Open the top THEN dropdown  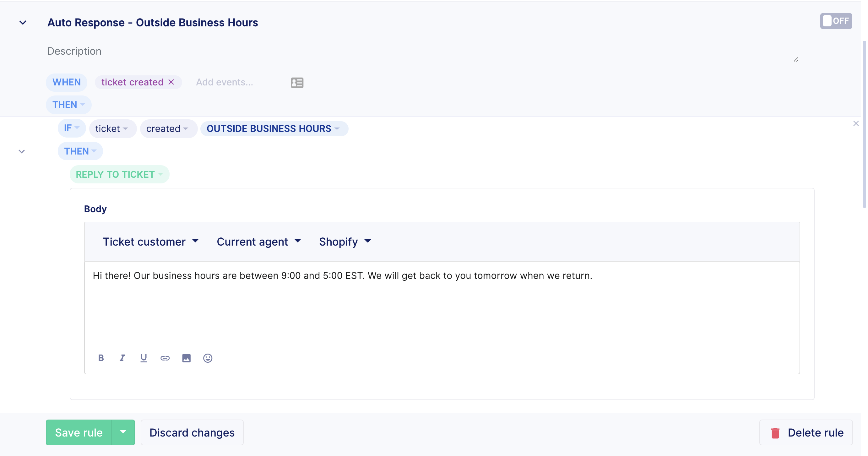pyautogui.click(x=68, y=105)
